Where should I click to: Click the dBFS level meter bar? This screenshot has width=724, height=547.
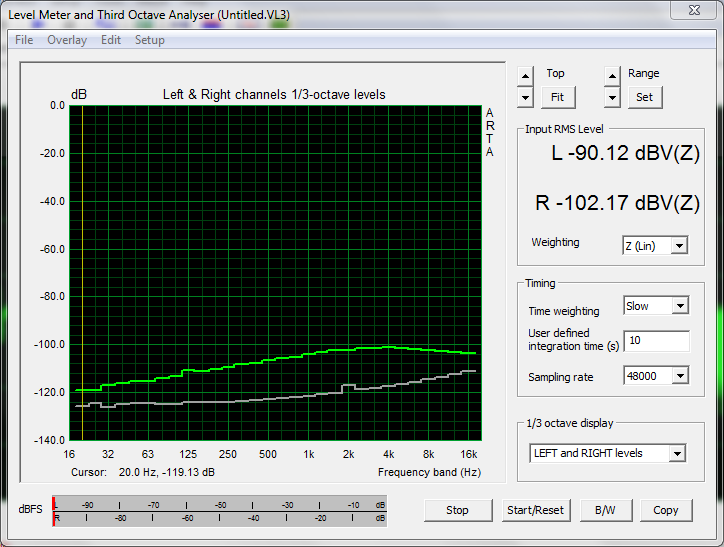[220, 510]
